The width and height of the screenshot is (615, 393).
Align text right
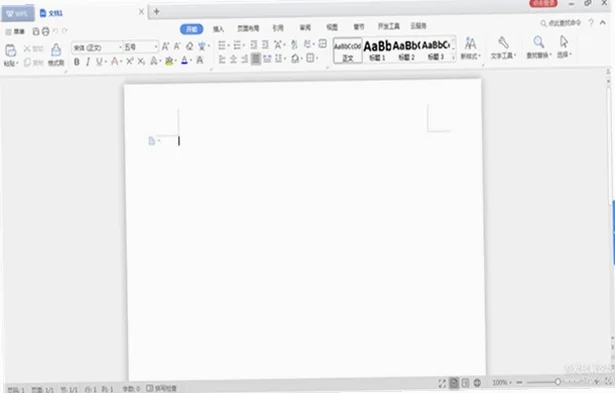[244, 59]
